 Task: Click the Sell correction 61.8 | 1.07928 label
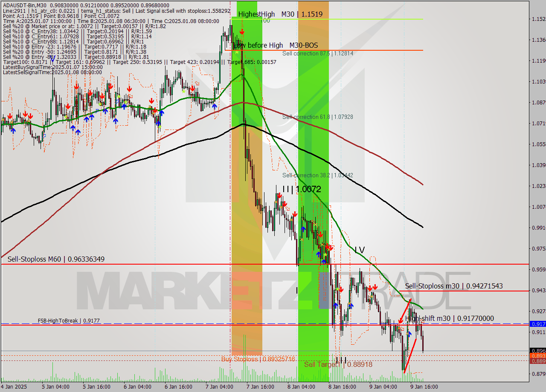point(318,117)
